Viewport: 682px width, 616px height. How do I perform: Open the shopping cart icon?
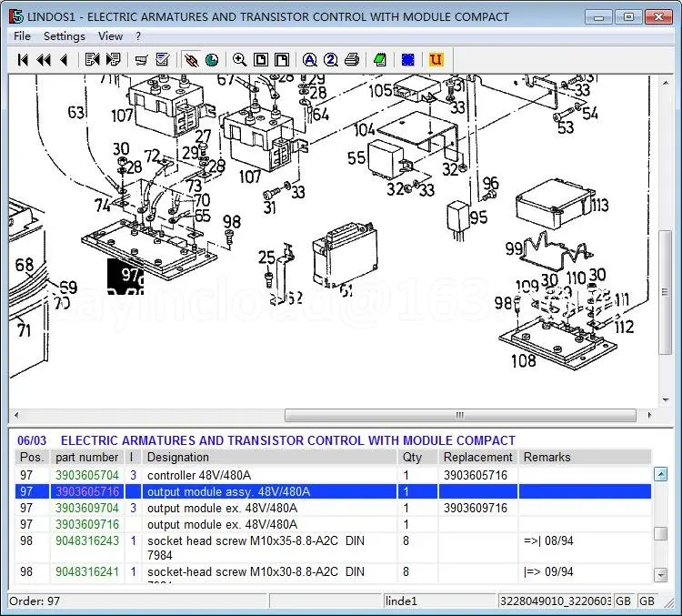click(141, 60)
